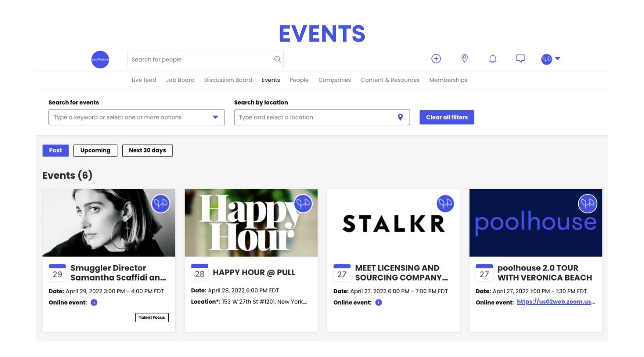Image resolution: width=644 pixels, height=357 pixels.
Task: Open the notifications bell
Action: click(493, 58)
